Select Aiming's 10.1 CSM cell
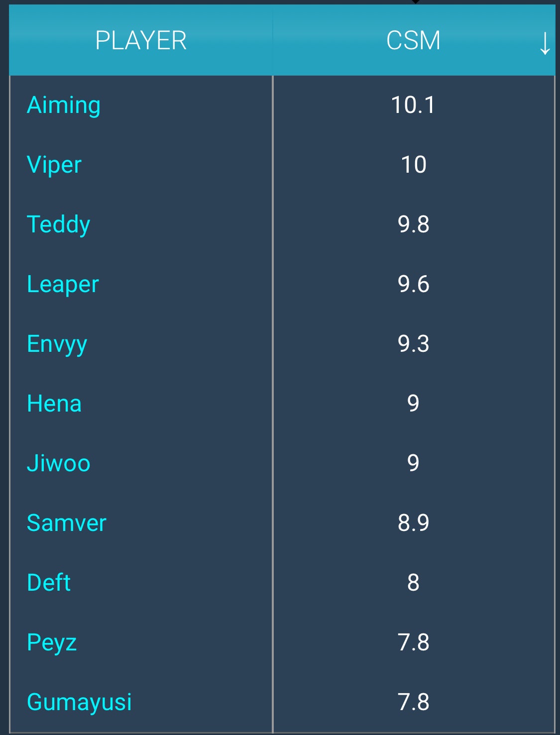The height and width of the screenshot is (735, 560). [414, 105]
